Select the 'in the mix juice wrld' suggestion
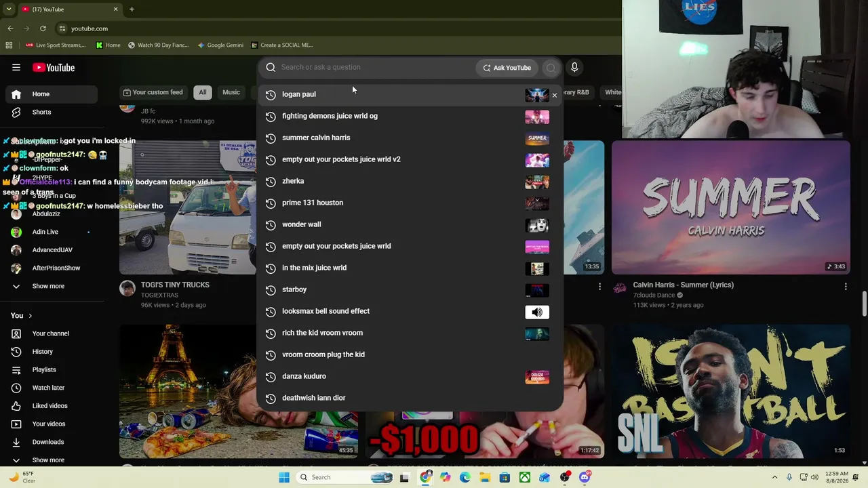The height and width of the screenshot is (488, 868). point(410,268)
